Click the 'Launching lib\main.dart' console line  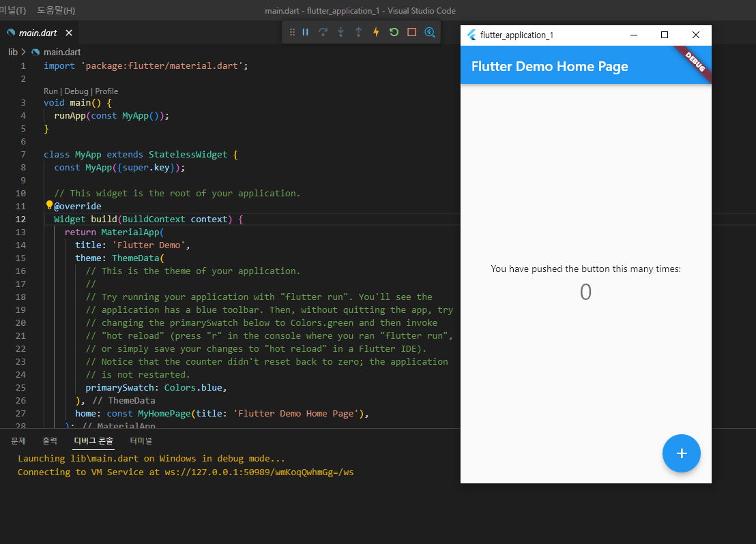(151, 459)
